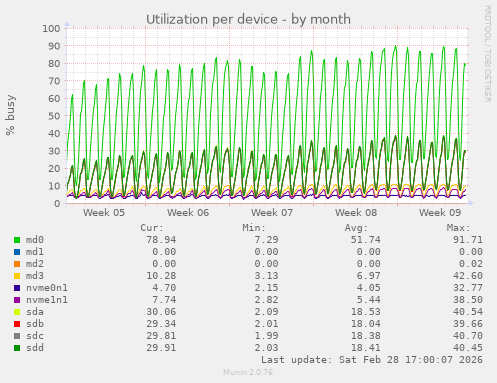The width and height of the screenshot is (497, 383).
Task: Select the md3 legend label
Action: point(35,276)
